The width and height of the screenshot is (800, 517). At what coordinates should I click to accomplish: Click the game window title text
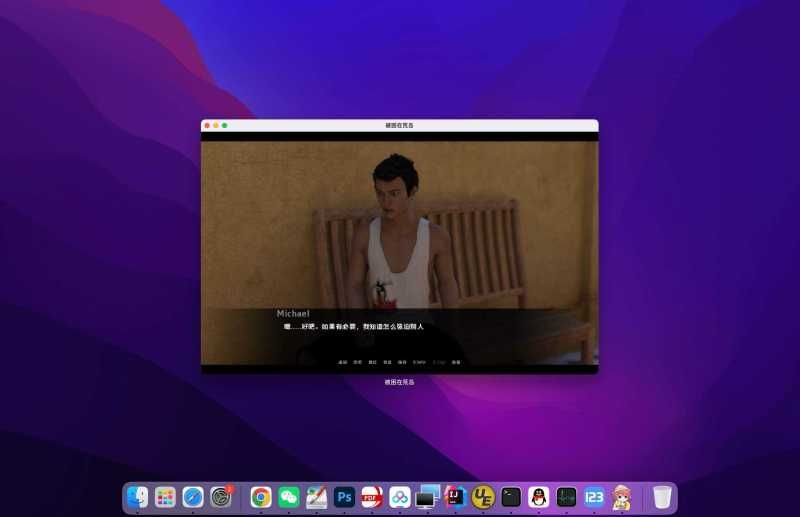(399, 125)
